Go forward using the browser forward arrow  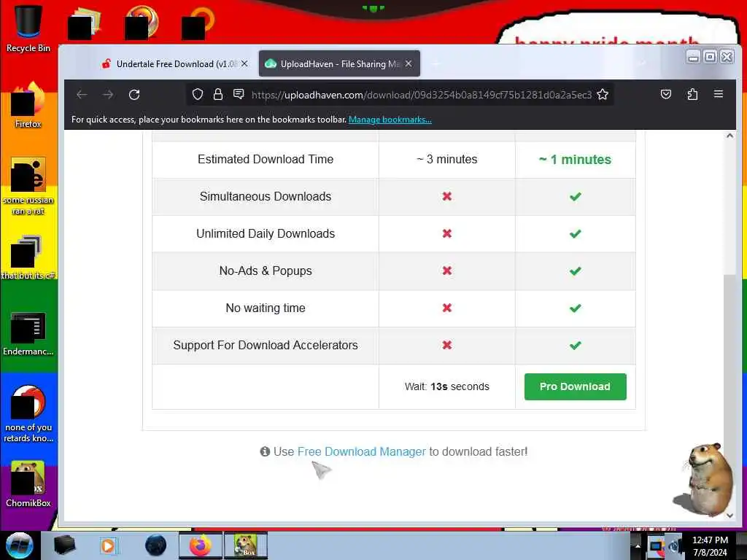click(x=108, y=95)
